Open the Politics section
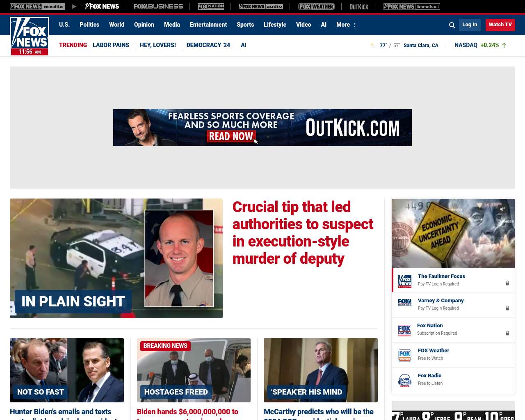 pos(89,25)
